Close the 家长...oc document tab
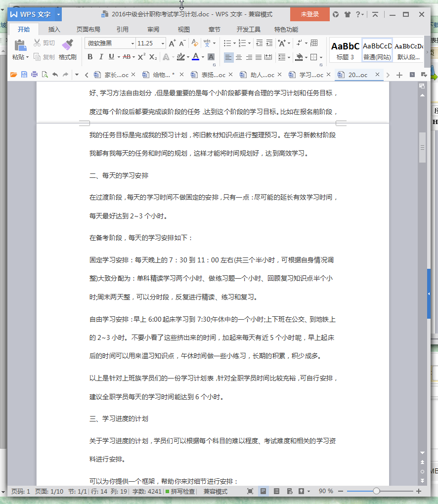Image resolution: width=438 pixels, height=504 pixels. coord(133,74)
